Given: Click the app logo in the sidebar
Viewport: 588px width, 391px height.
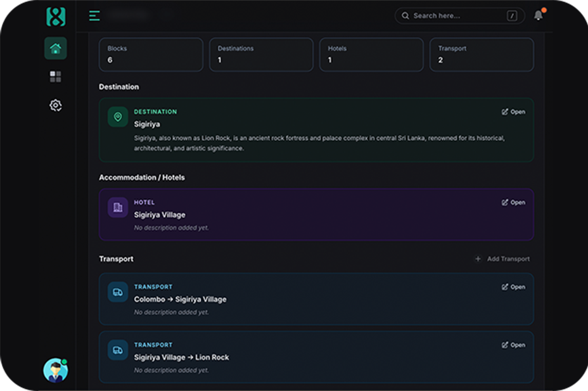Looking at the screenshot, I should pyautogui.click(x=56, y=16).
